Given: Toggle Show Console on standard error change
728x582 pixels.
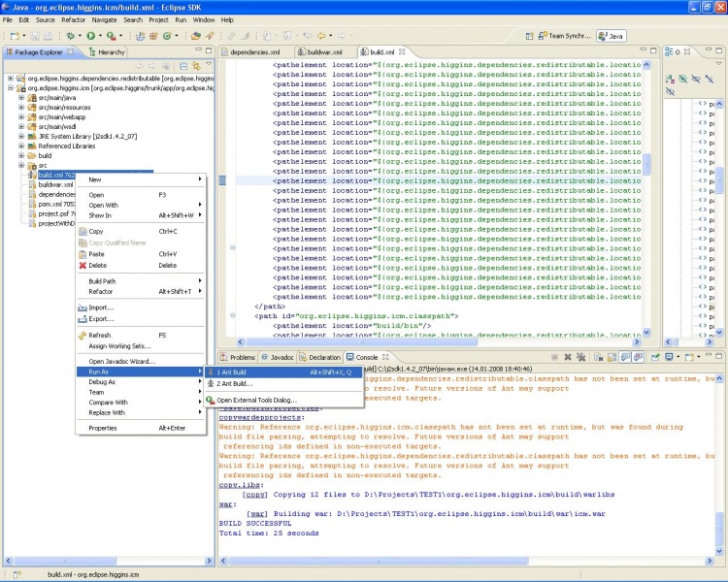Looking at the screenshot, I should (639, 357).
